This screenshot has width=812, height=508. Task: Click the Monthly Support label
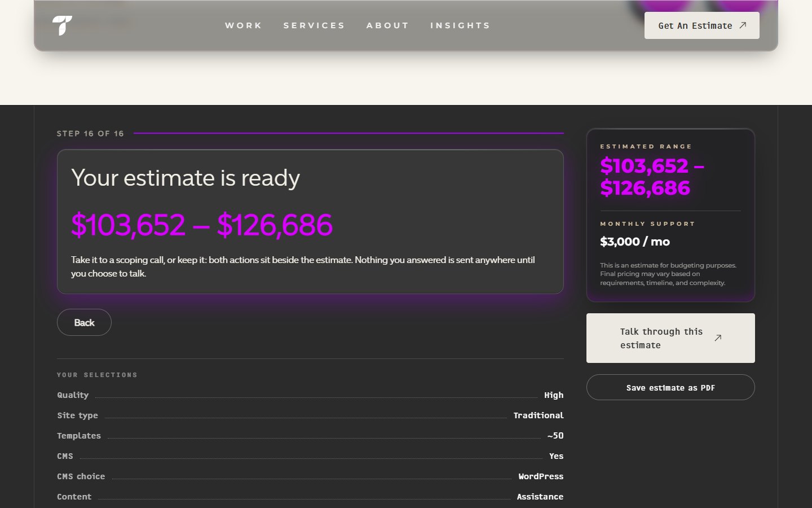coord(647,224)
